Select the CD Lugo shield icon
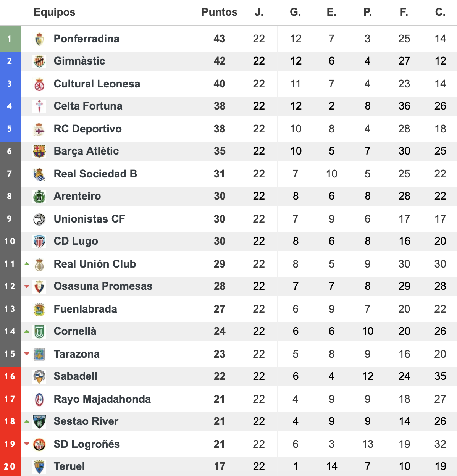This screenshot has height=476, width=457. (x=39, y=242)
